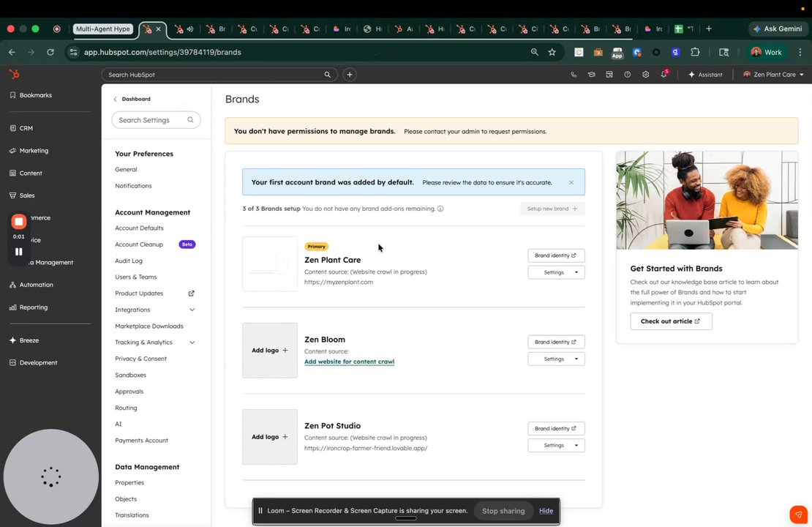
Task: Switch to the Multi-Agent Hype tab group
Action: click(x=103, y=29)
